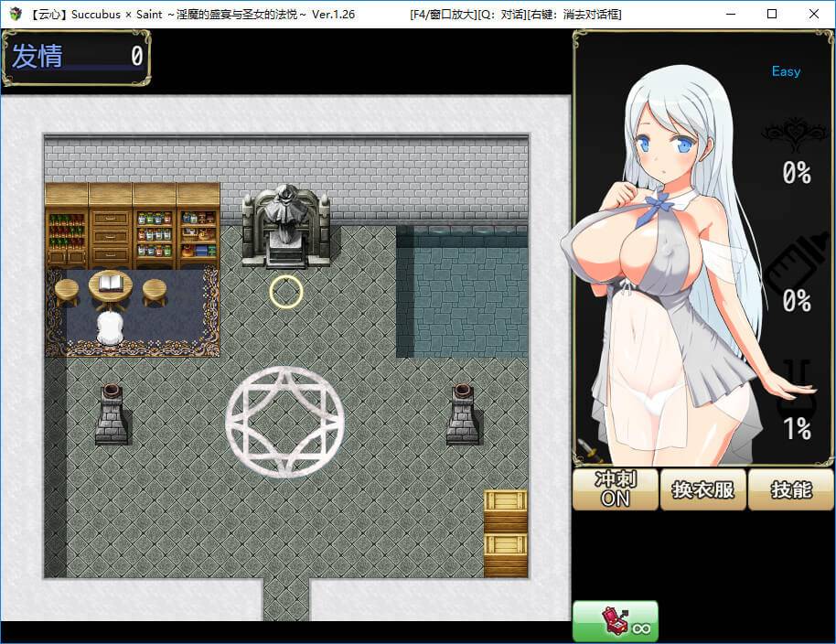Click the green infinity item button
Screen dimensions: 836x644
615,621
